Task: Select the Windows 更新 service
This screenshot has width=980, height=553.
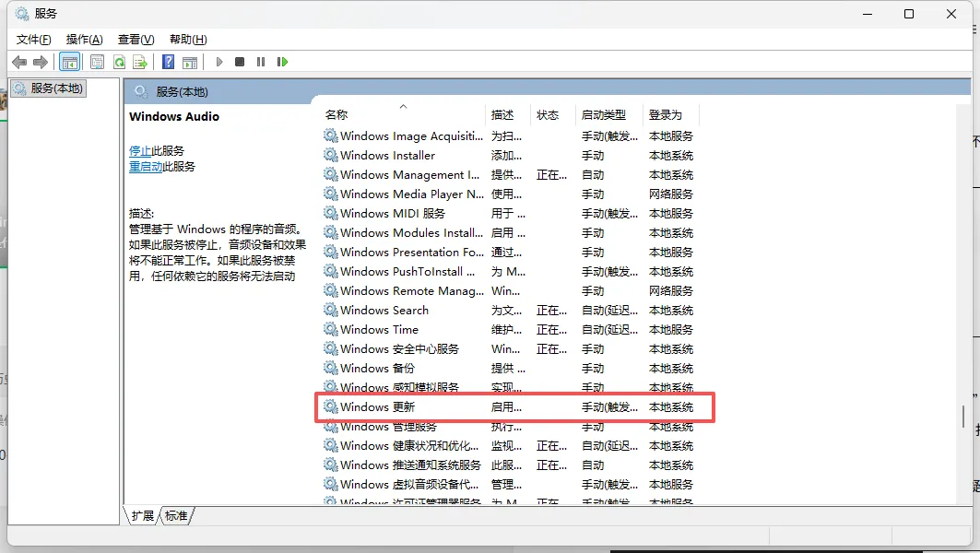Action: 509,407
